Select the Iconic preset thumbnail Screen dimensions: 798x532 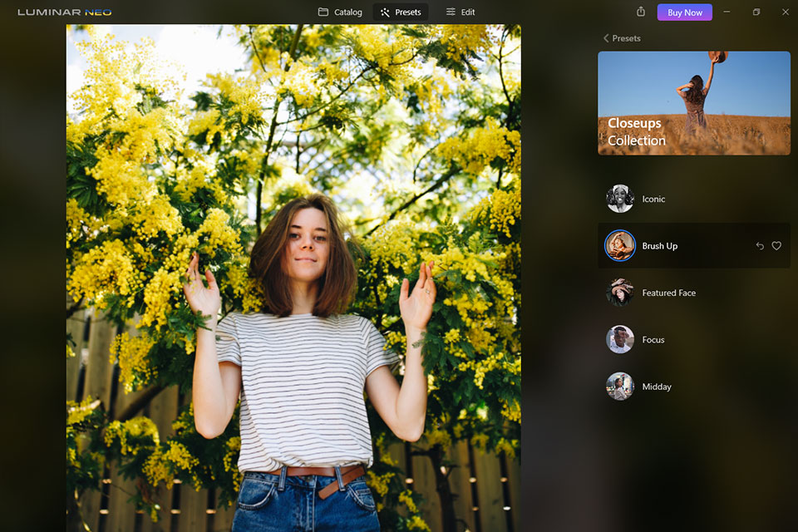[x=620, y=199]
